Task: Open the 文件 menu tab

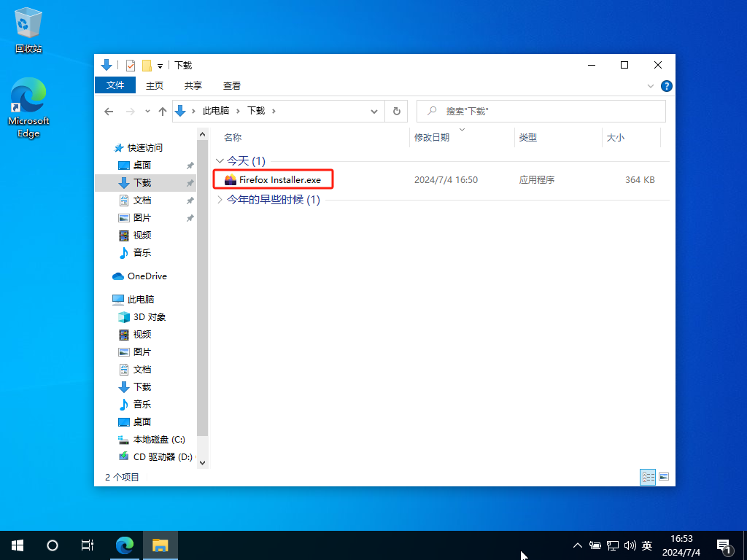Action: pyautogui.click(x=115, y=85)
